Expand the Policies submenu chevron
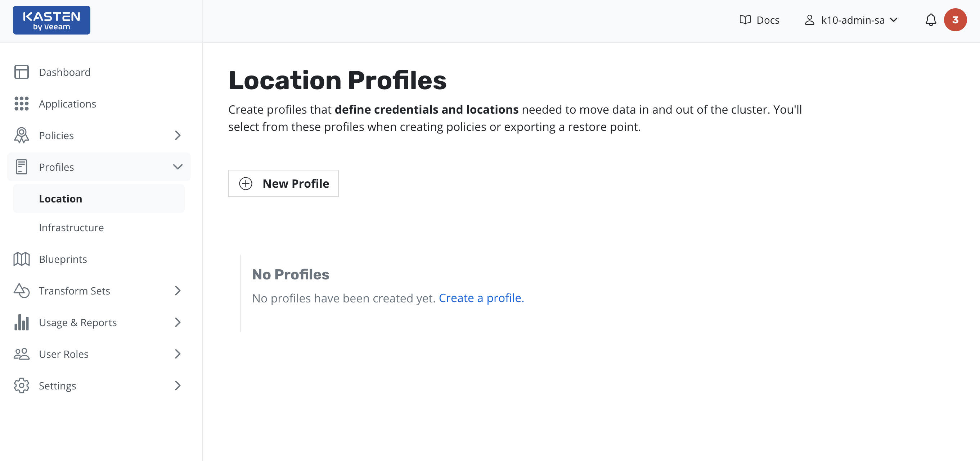Viewport: 980px width, 461px height. point(177,135)
